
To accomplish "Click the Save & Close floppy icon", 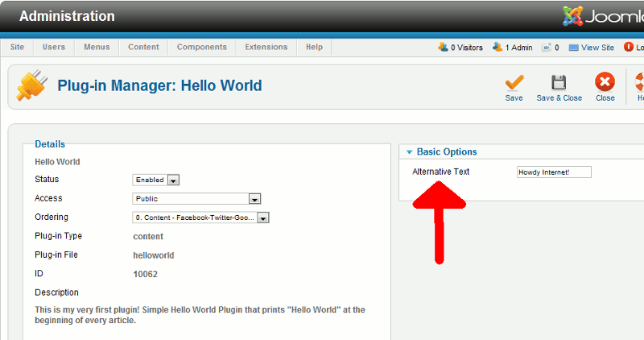I will (x=559, y=82).
